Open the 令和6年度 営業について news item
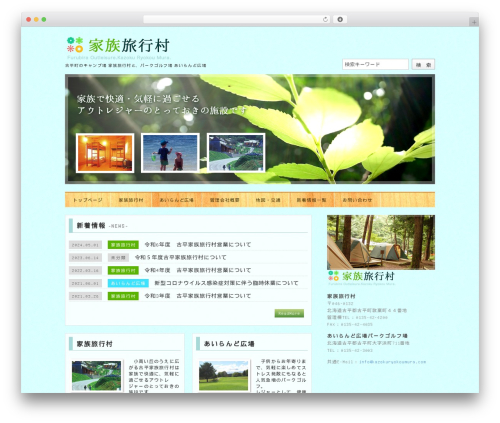 198,245
